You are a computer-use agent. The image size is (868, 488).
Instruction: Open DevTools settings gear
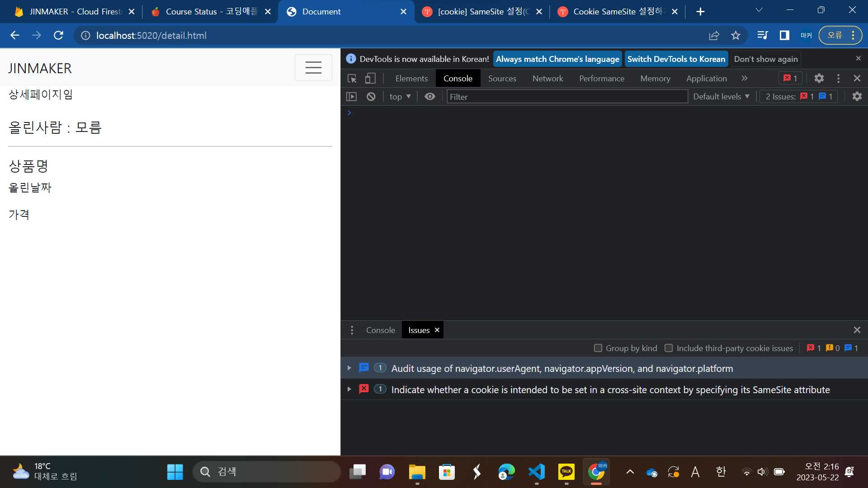[819, 79]
